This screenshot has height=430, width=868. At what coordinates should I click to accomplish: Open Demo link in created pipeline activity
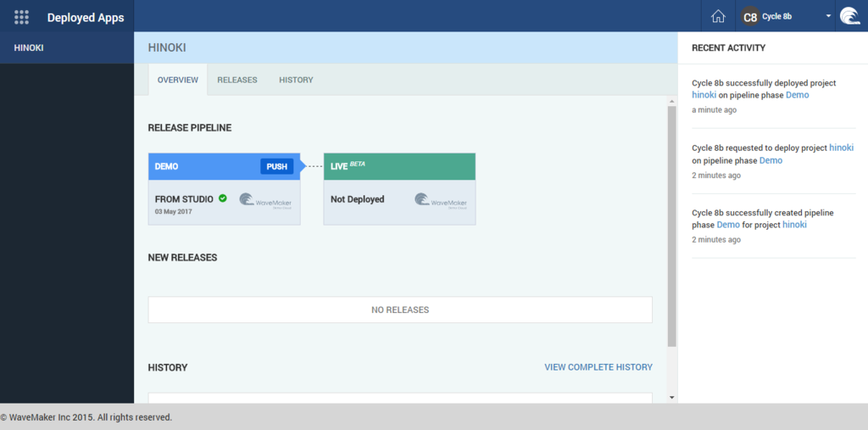pyautogui.click(x=728, y=225)
